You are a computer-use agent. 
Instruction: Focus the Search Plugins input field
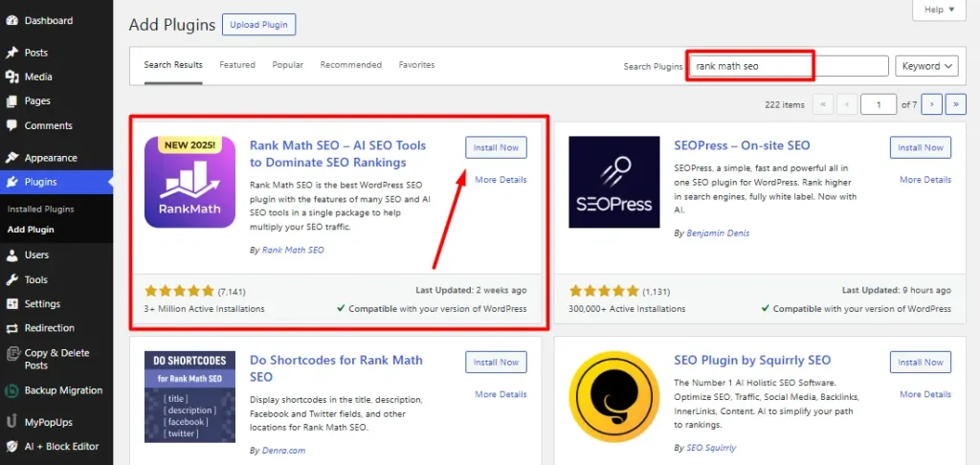click(x=789, y=66)
